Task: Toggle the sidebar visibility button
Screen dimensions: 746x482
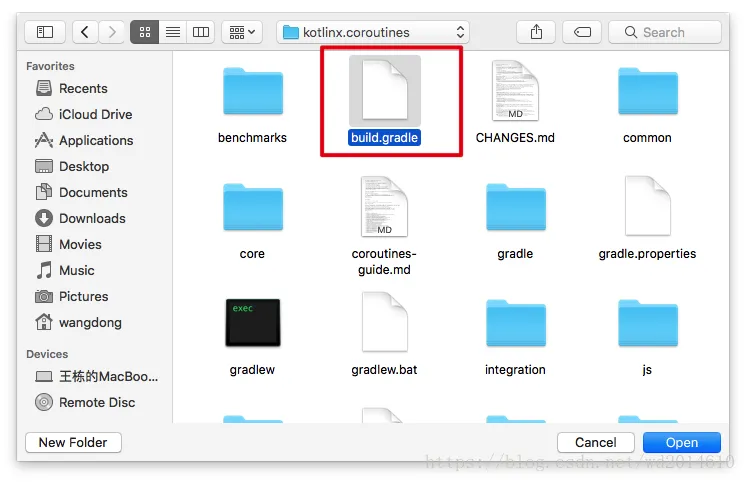Action: click(x=45, y=32)
